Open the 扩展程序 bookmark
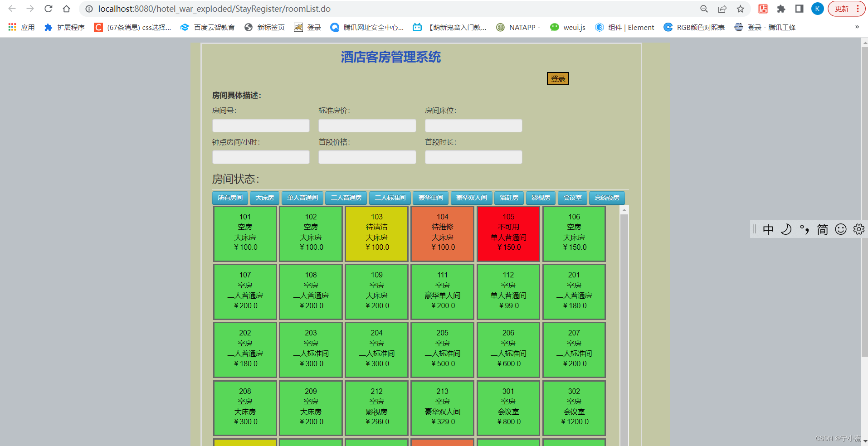Viewport: 868px width, 446px height. [64, 27]
